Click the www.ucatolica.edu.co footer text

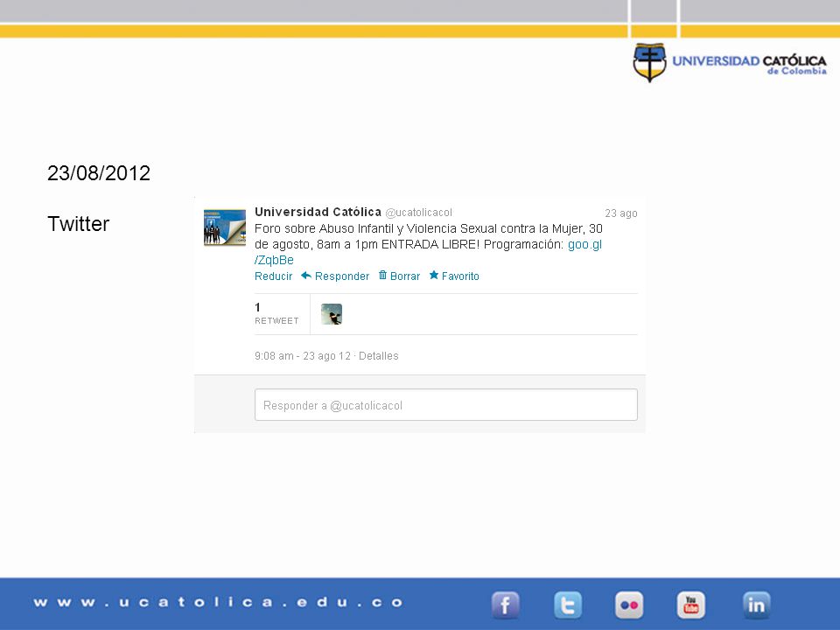[218, 602]
